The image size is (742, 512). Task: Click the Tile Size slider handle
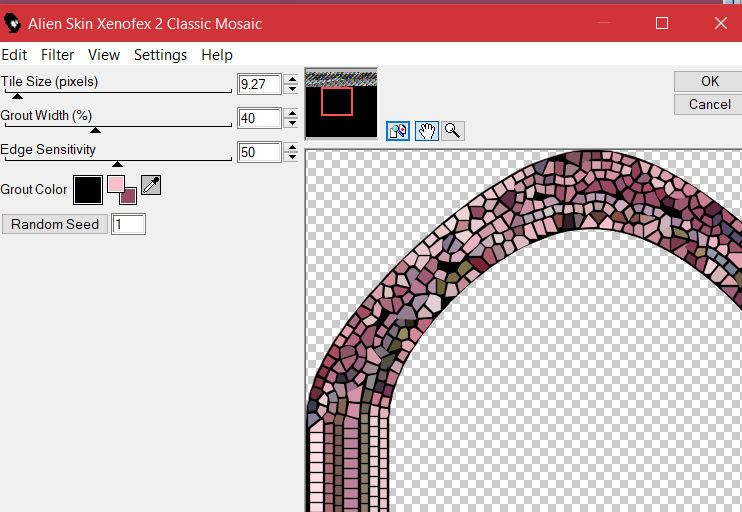[18, 96]
